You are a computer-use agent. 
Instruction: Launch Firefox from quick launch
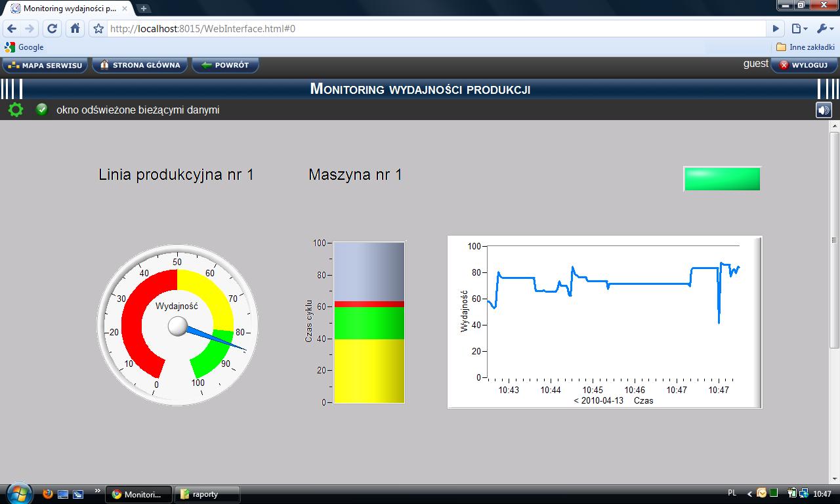click(47, 493)
